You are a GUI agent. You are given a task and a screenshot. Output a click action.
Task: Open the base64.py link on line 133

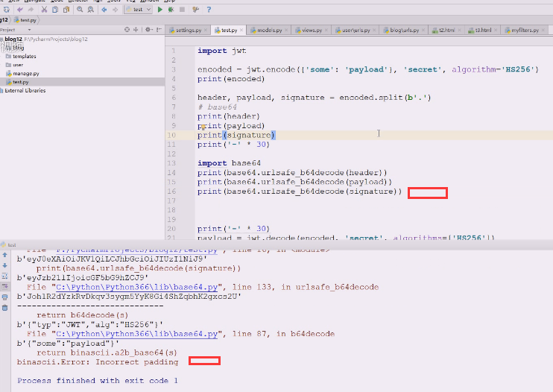[x=139, y=287]
